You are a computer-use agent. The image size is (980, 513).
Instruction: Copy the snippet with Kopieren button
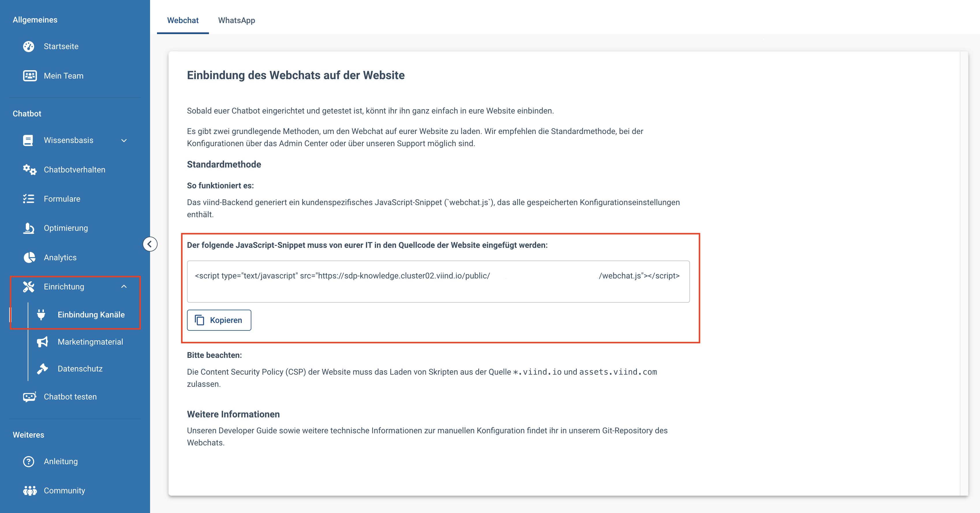(x=219, y=320)
